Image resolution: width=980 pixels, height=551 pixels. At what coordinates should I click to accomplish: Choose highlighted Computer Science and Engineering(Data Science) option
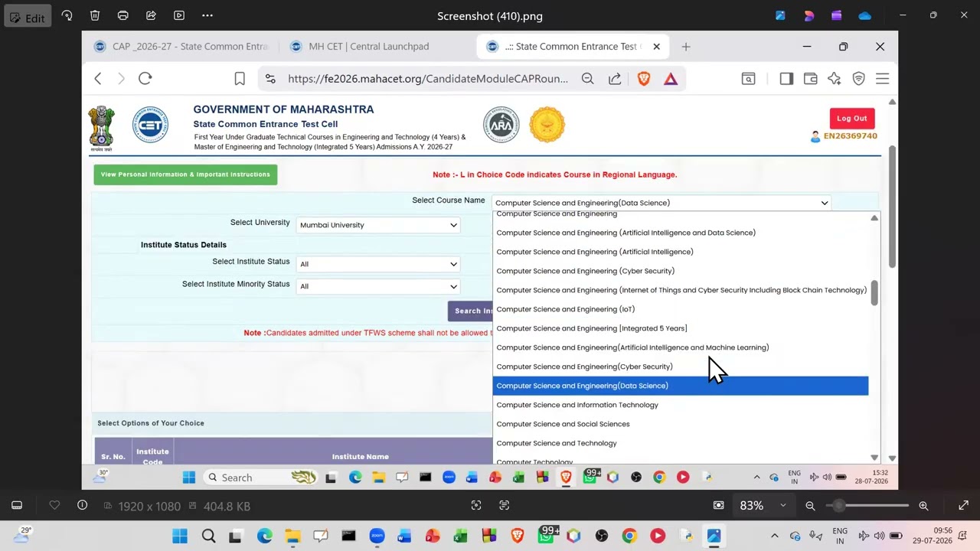[x=681, y=386]
